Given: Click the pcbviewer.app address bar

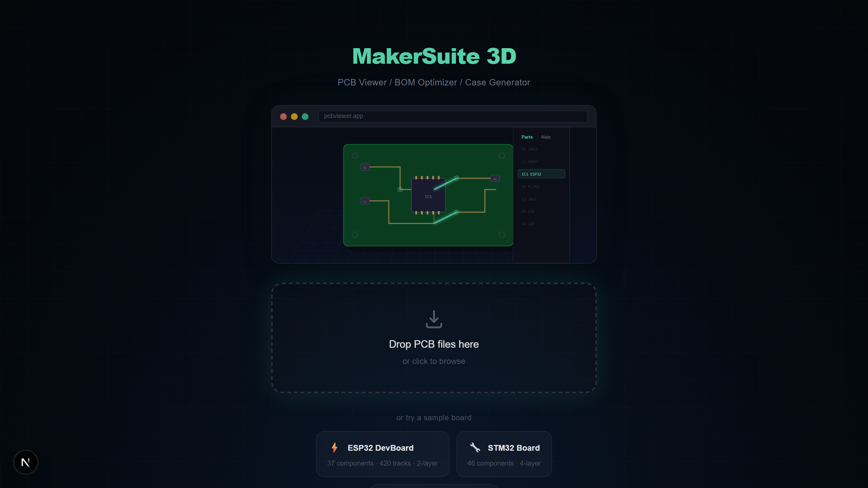Looking at the screenshot, I should coord(453,116).
